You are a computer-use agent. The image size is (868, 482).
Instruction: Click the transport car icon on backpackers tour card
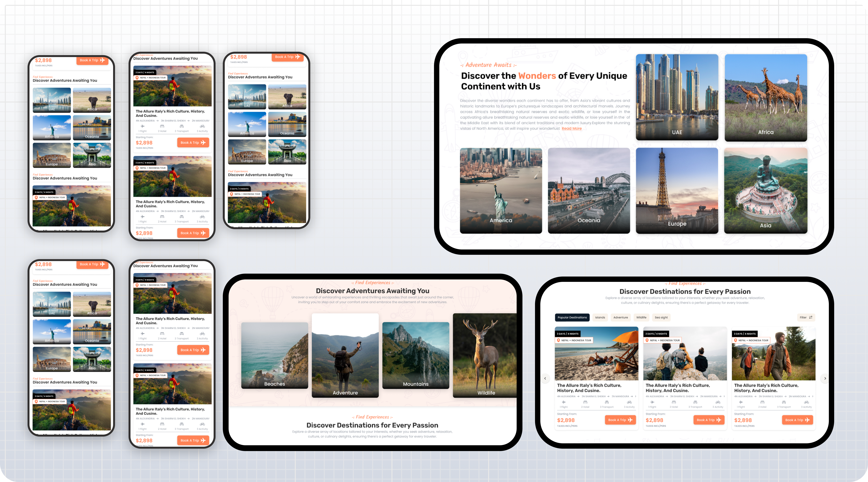click(x=695, y=402)
